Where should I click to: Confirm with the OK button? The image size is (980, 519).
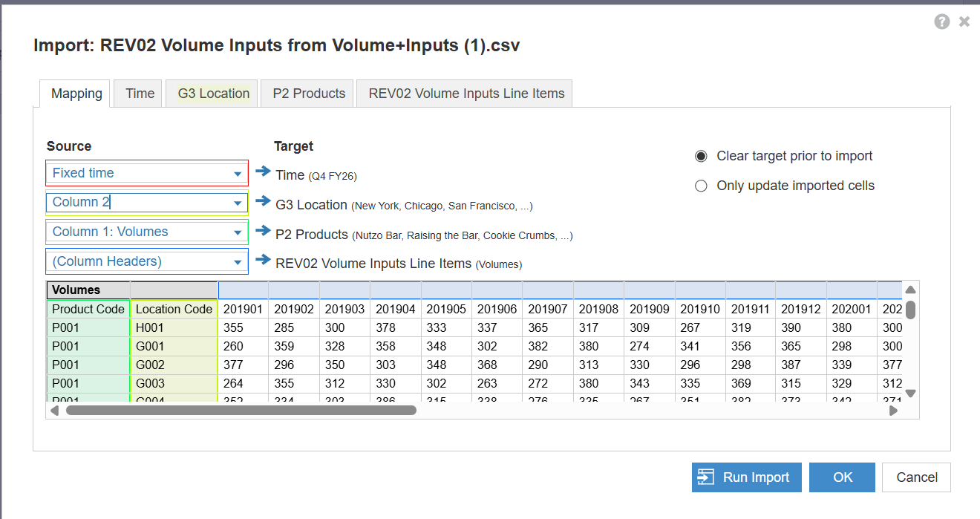pos(842,477)
